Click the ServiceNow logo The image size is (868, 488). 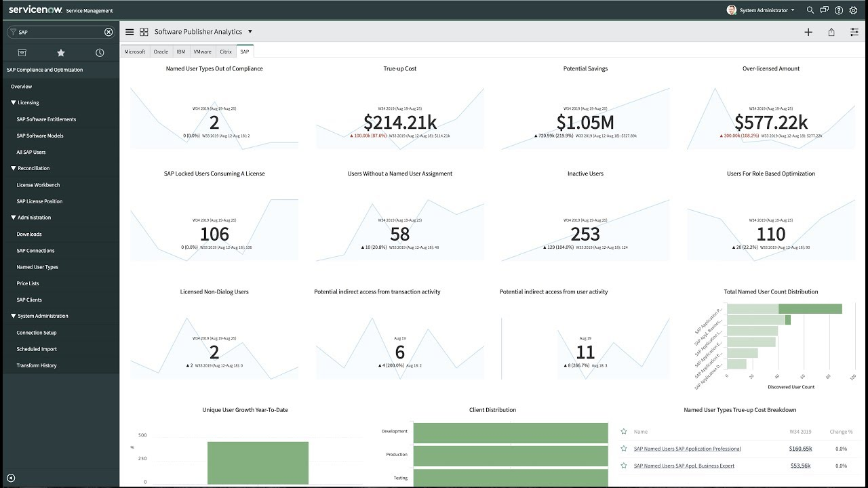click(x=35, y=9)
